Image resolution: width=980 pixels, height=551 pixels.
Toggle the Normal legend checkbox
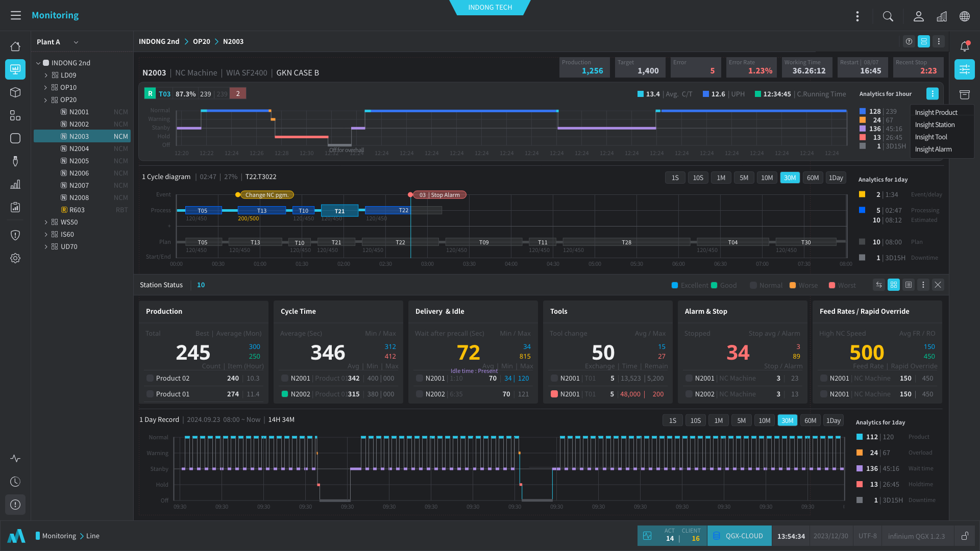(x=753, y=285)
